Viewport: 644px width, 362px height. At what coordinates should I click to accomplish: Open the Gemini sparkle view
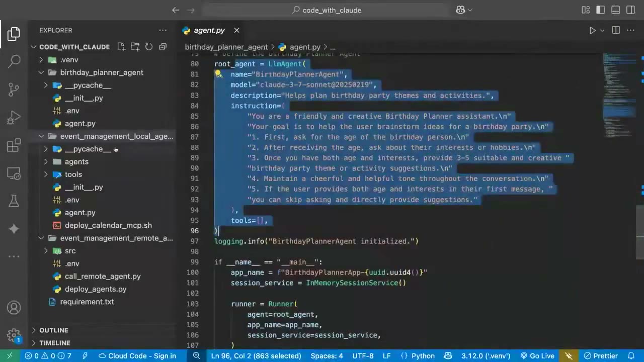(14, 229)
